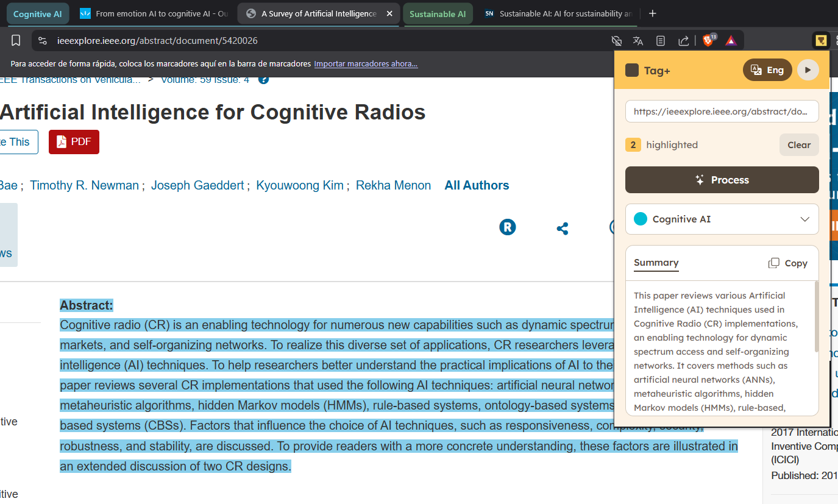Open site settings icon in address bar

coord(42,41)
